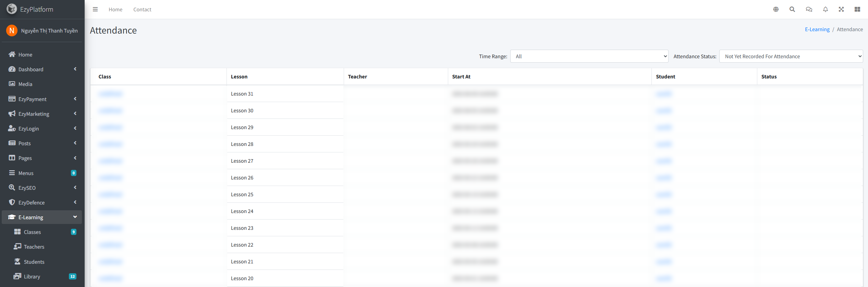
Task: Click the hamburger sidebar toggle icon
Action: [95, 9]
